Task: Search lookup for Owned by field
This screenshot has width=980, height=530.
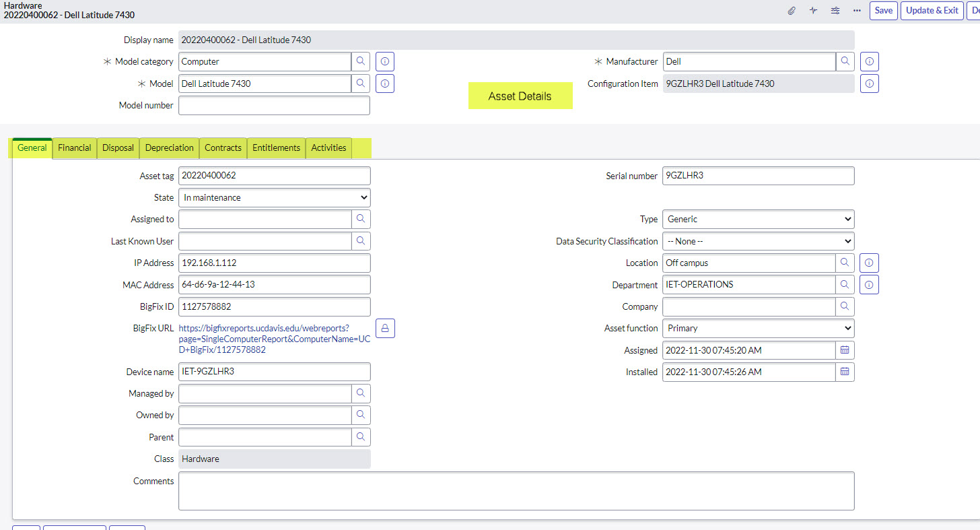Action: [361, 415]
